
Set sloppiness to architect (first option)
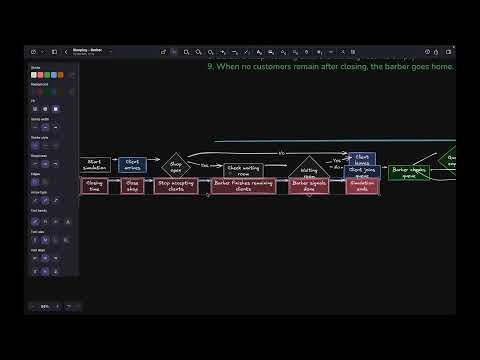click(x=35, y=164)
